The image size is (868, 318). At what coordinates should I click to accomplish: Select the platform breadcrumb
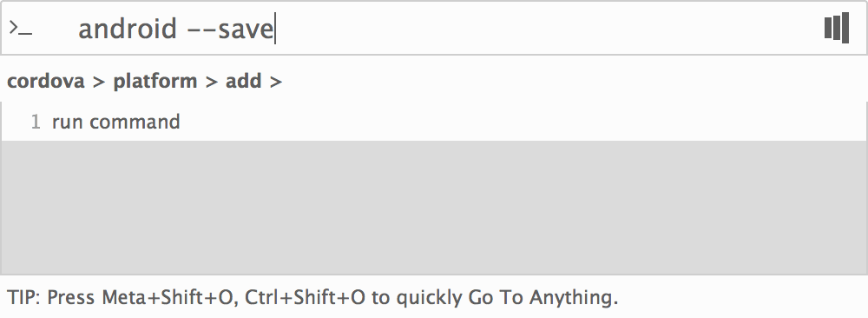[x=155, y=82]
